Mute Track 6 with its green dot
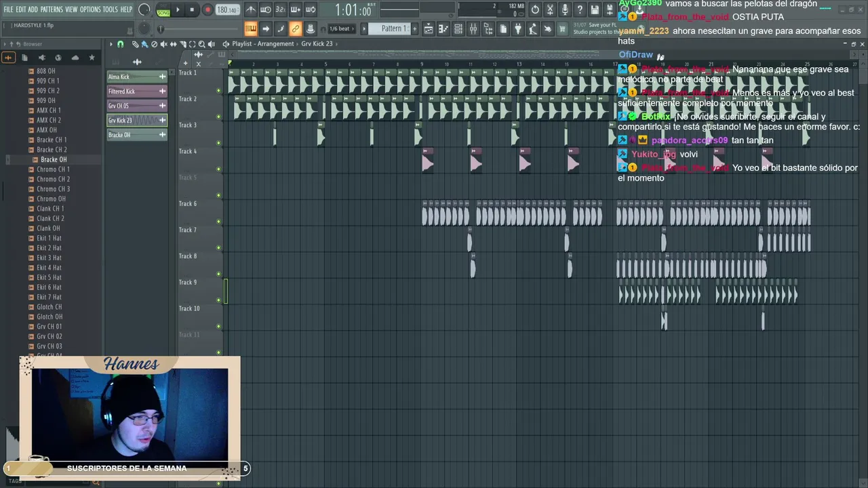 click(218, 222)
